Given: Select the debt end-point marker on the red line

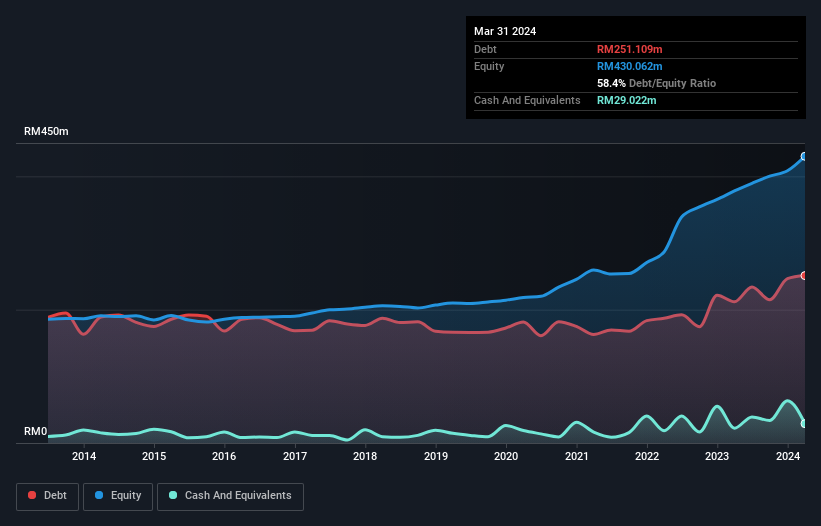Looking at the screenshot, I should click(804, 276).
